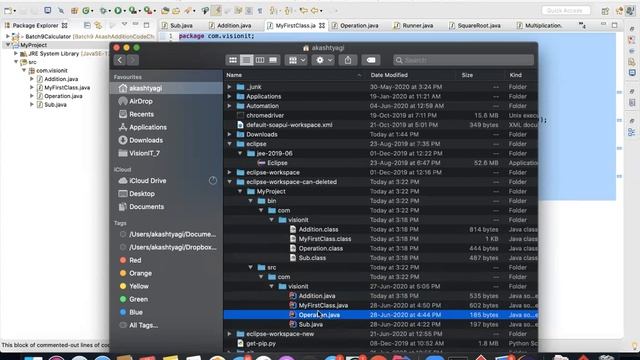Viewport: 640px width, 360px height.
Task: Collapse the bin folder
Action: [251, 201]
